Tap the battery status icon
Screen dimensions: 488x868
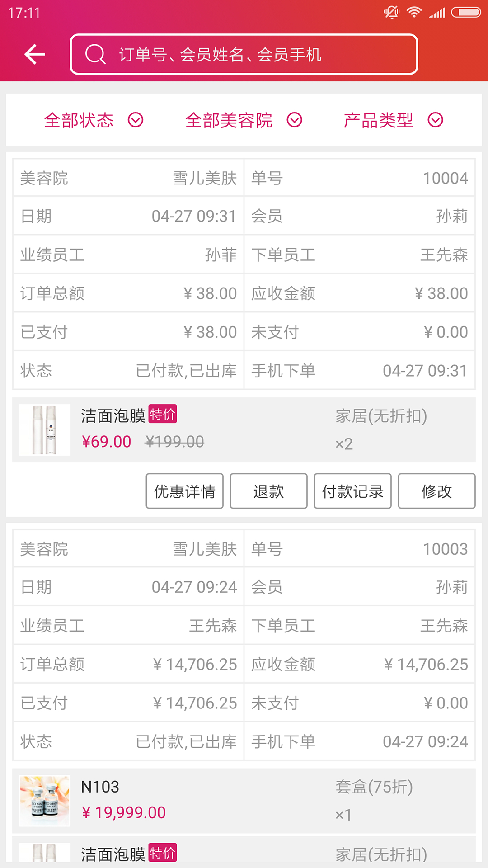pyautogui.click(x=466, y=12)
